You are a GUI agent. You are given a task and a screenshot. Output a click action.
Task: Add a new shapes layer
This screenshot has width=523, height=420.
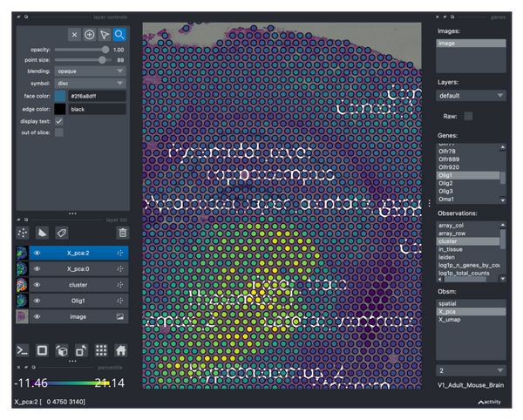pos(42,233)
